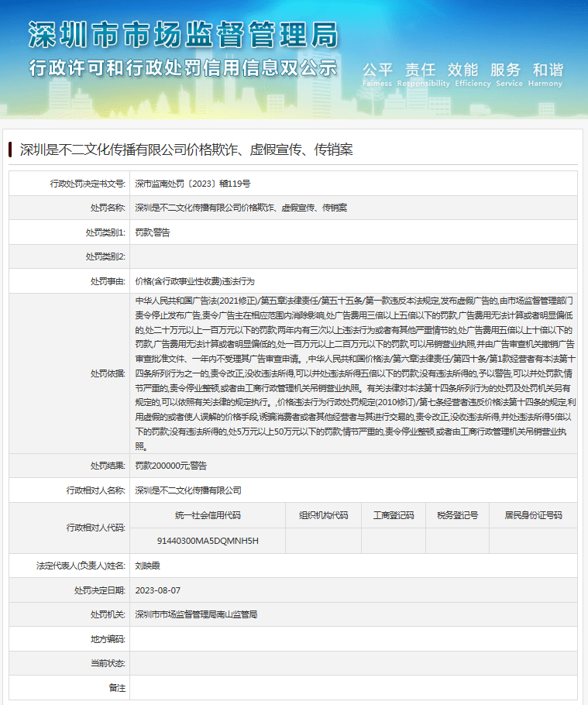588x705 pixels.
Task: Click the 处罚名称 row value text
Action: 241,208
